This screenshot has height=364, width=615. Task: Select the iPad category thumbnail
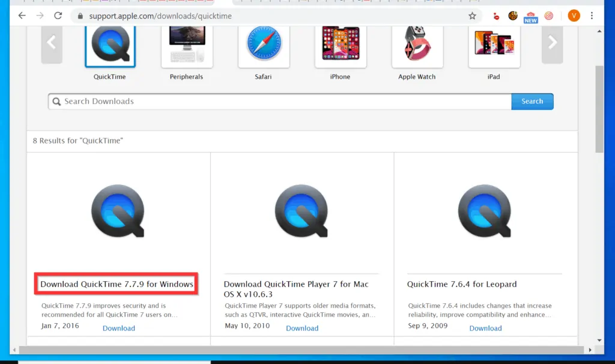[x=494, y=46]
